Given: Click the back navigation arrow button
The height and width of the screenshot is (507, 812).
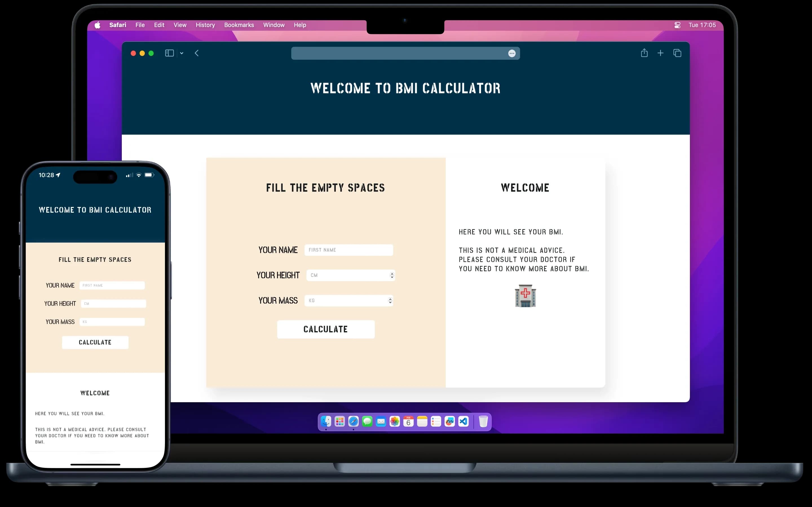Looking at the screenshot, I should click(197, 53).
